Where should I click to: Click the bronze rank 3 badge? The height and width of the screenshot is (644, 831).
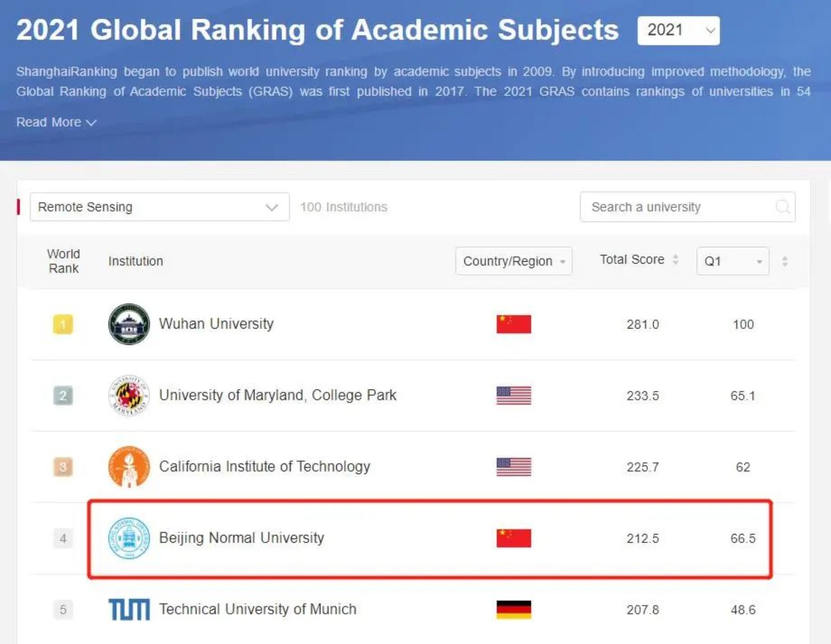click(x=63, y=466)
